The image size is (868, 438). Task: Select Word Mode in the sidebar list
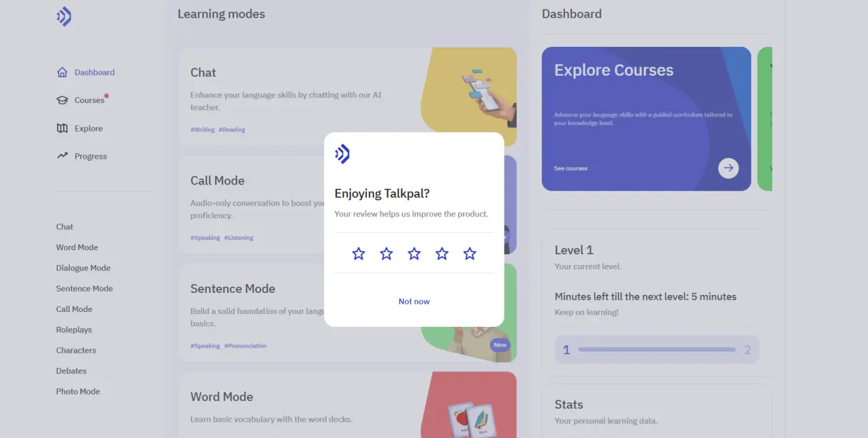[77, 247]
